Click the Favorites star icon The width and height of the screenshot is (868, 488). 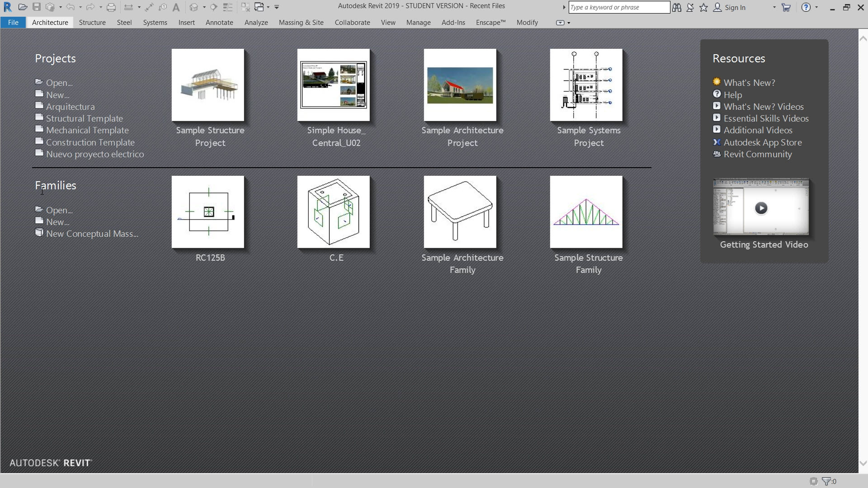click(704, 8)
